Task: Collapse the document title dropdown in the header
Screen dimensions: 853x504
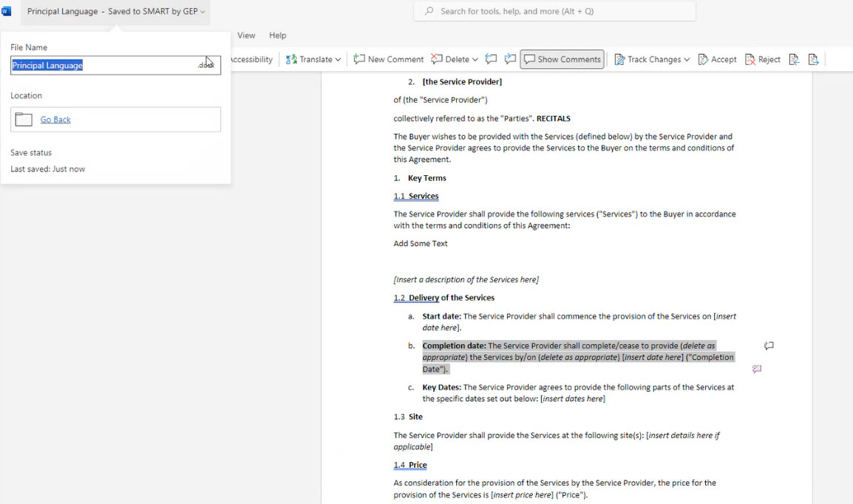Action: [x=203, y=12]
